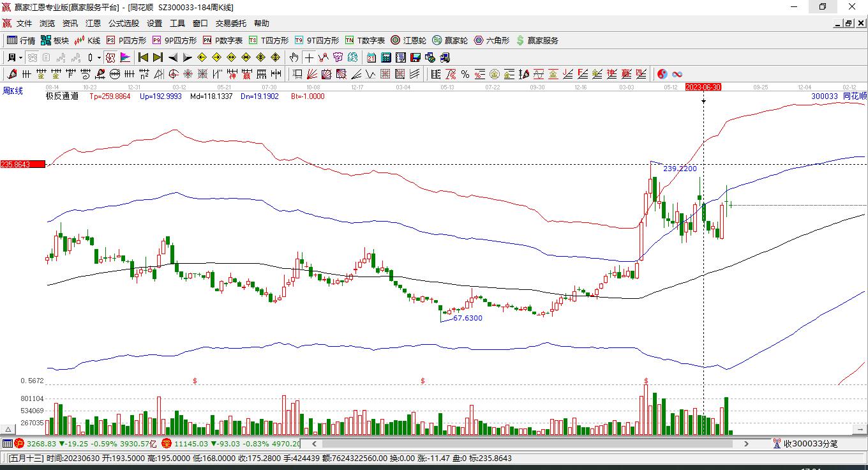The image size is (868, 470).
Task: Open the T数字表 tool
Action: coord(365,40)
